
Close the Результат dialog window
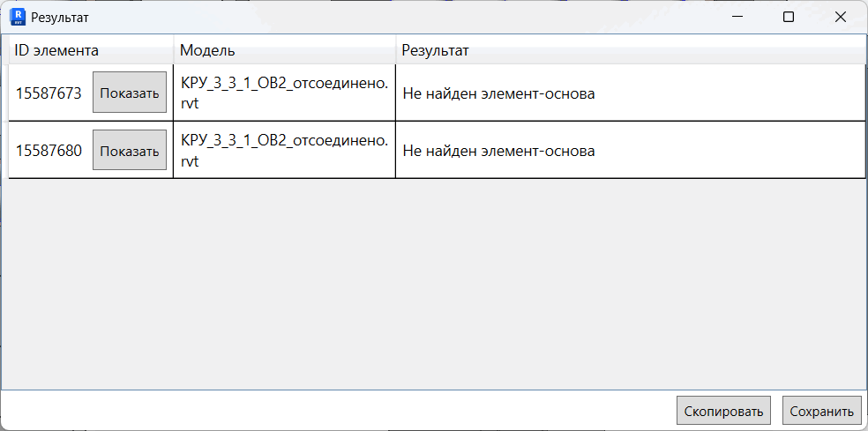click(841, 17)
